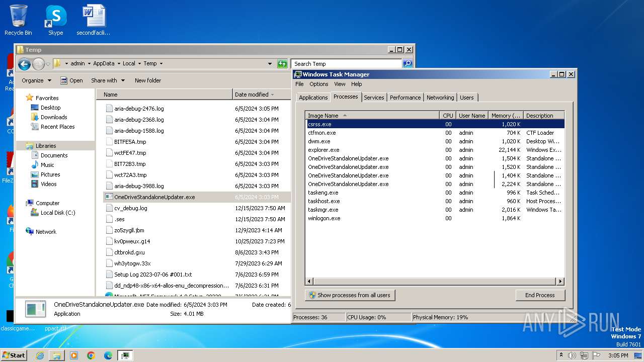
Task: Open secondfacili Word document icon
Action: (x=94, y=20)
